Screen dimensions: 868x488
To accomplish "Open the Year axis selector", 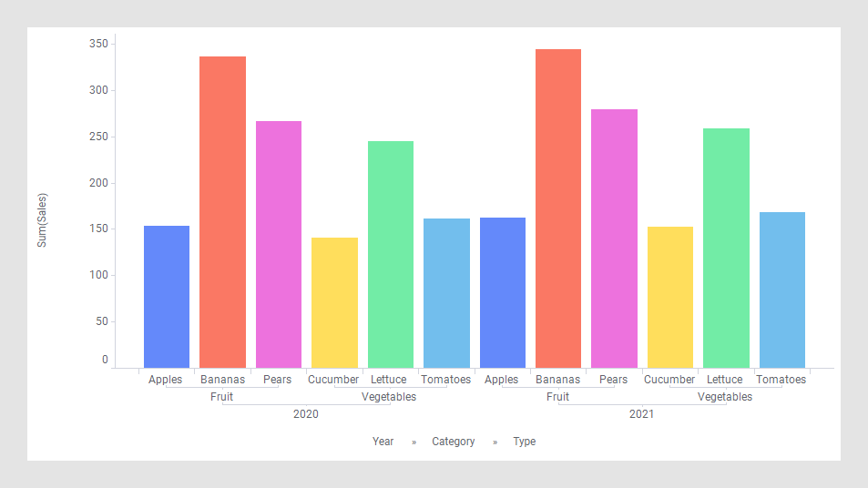I will click(383, 442).
